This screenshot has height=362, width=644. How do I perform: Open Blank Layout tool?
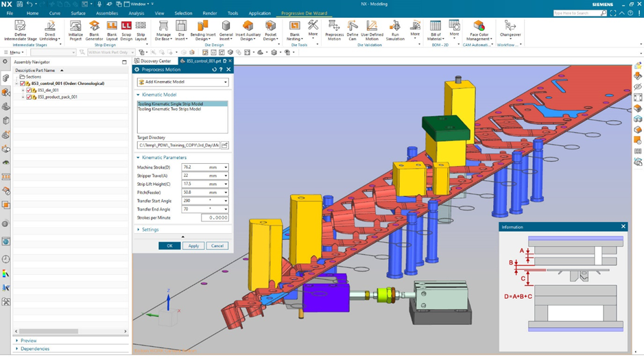(112, 31)
